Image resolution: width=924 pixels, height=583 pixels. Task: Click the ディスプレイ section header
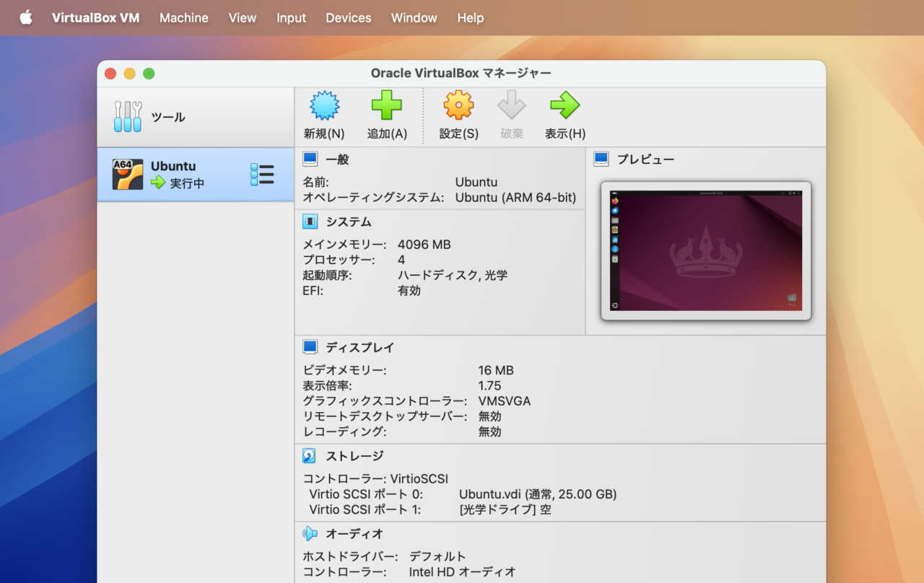pyautogui.click(x=360, y=348)
